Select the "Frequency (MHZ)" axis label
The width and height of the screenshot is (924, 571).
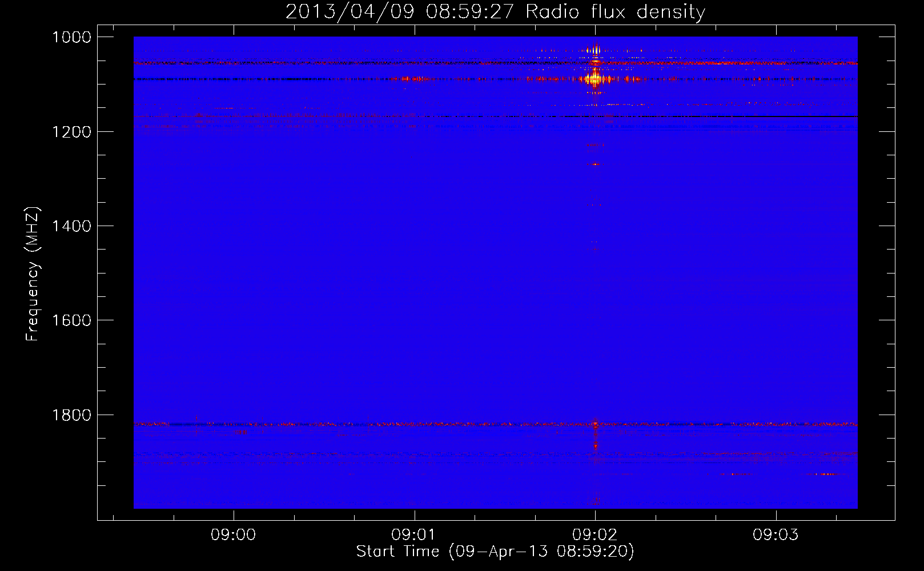tap(33, 274)
